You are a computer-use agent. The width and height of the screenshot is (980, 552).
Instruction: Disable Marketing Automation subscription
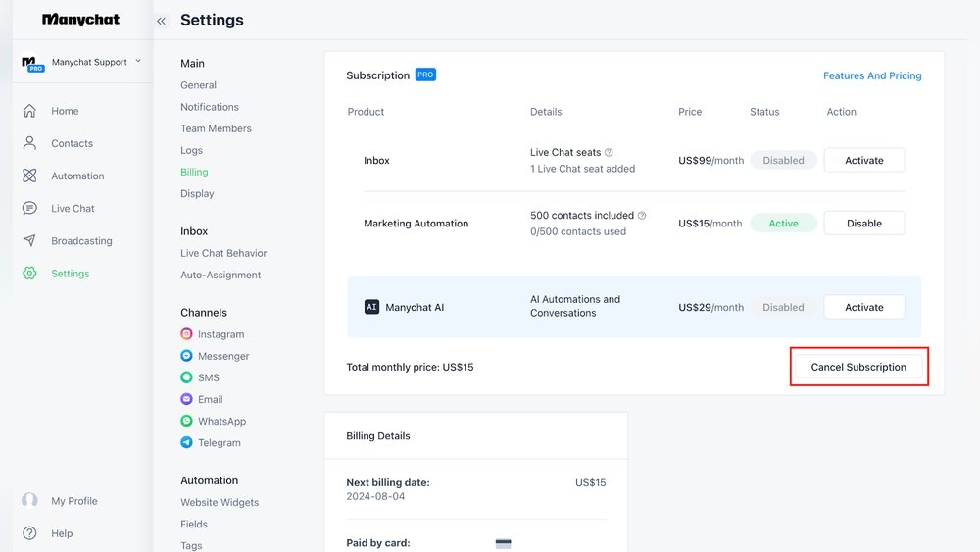[x=863, y=224]
